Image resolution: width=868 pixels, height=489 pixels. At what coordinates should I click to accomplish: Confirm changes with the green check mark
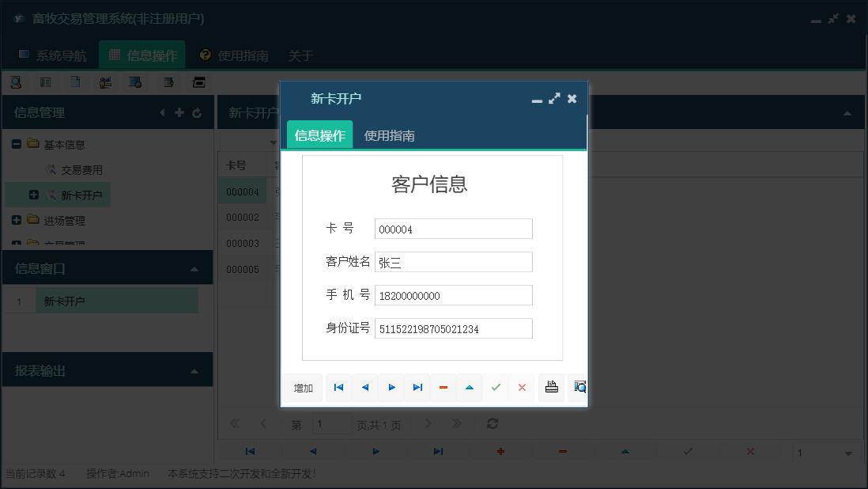point(496,388)
